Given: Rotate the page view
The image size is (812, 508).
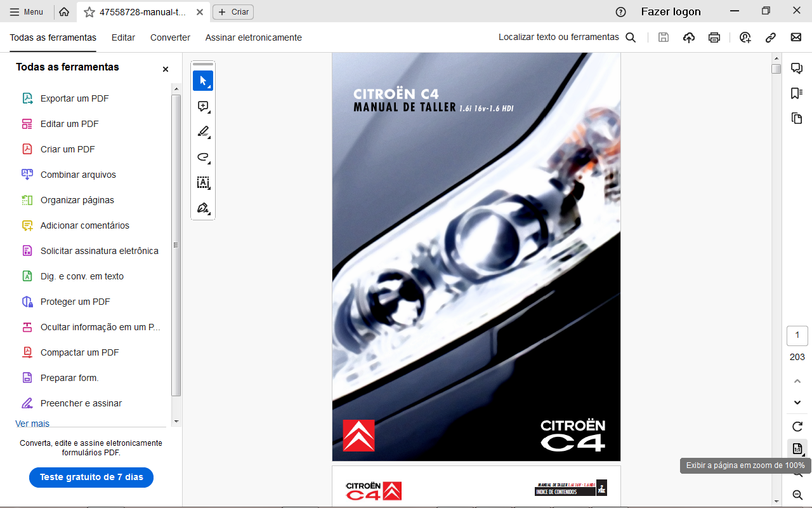Looking at the screenshot, I should point(797,427).
